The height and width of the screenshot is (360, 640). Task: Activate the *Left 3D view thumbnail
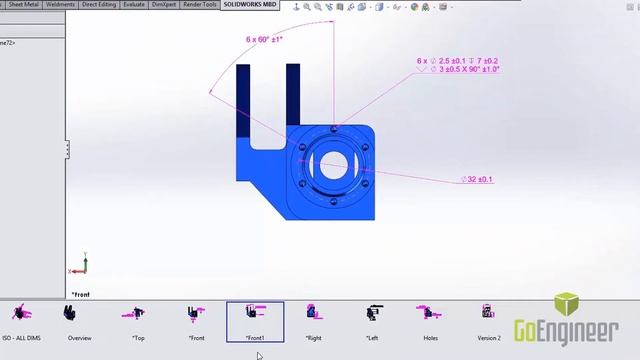click(x=372, y=322)
